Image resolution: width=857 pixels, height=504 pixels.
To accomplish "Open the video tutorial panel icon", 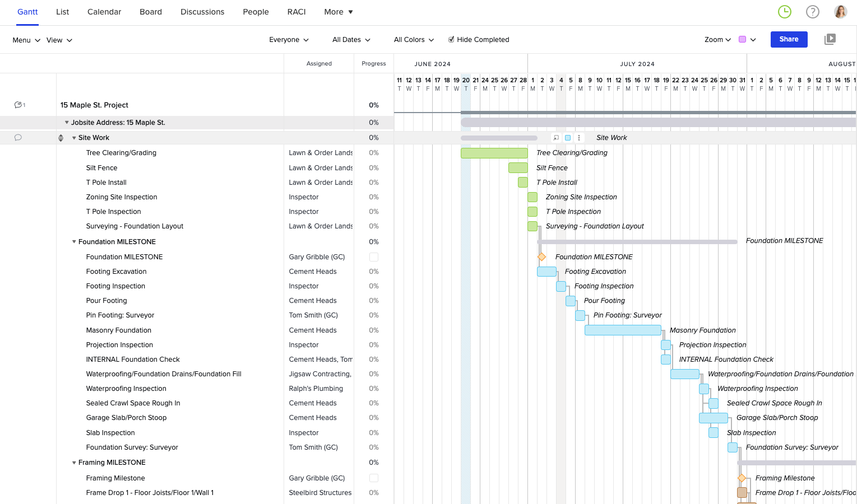I will 830,39.
